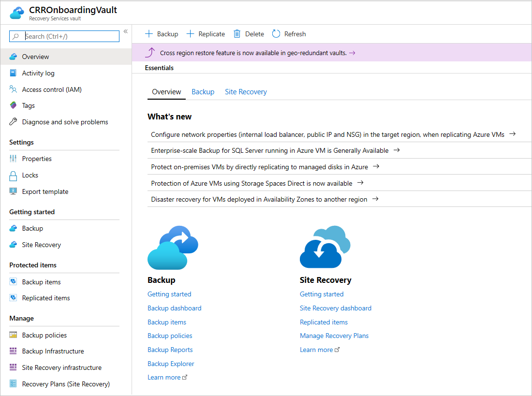Select the Replicate toolbar icon
Viewport: 532px width, 396px height.
coord(191,34)
